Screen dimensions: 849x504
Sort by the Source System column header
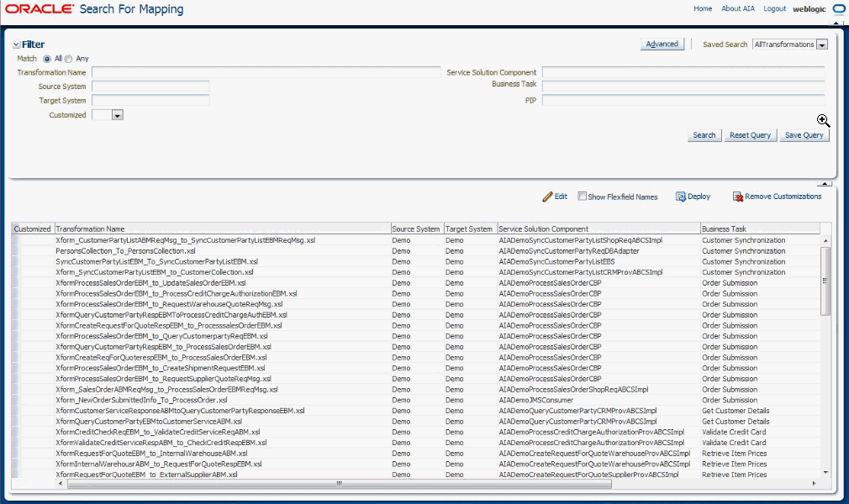click(x=416, y=229)
